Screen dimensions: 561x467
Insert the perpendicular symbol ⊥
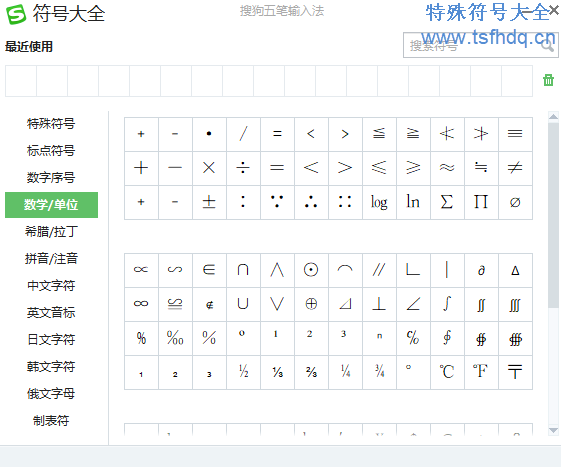[x=379, y=304]
